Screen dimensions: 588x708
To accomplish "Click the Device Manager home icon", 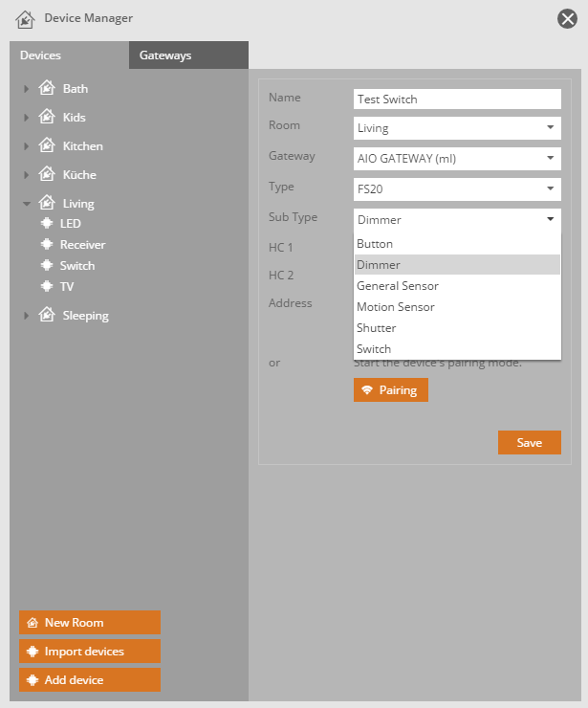I will [27, 18].
